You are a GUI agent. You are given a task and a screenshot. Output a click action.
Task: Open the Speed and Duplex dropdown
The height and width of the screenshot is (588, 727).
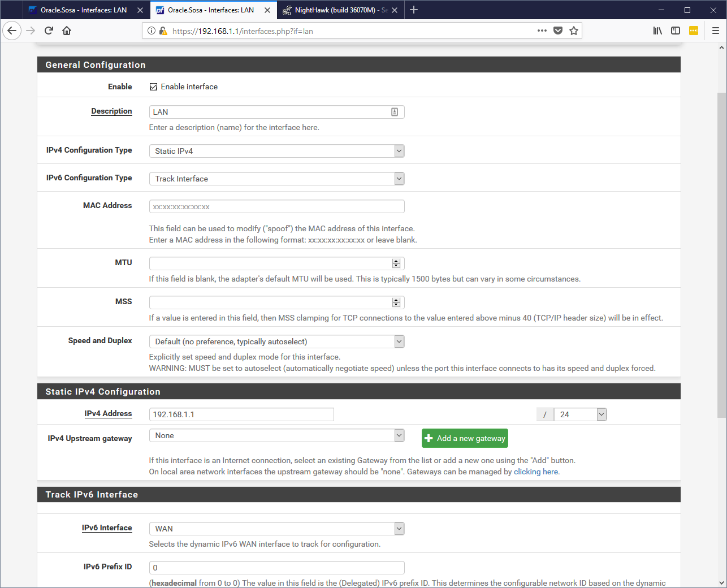tap(276, 341)
